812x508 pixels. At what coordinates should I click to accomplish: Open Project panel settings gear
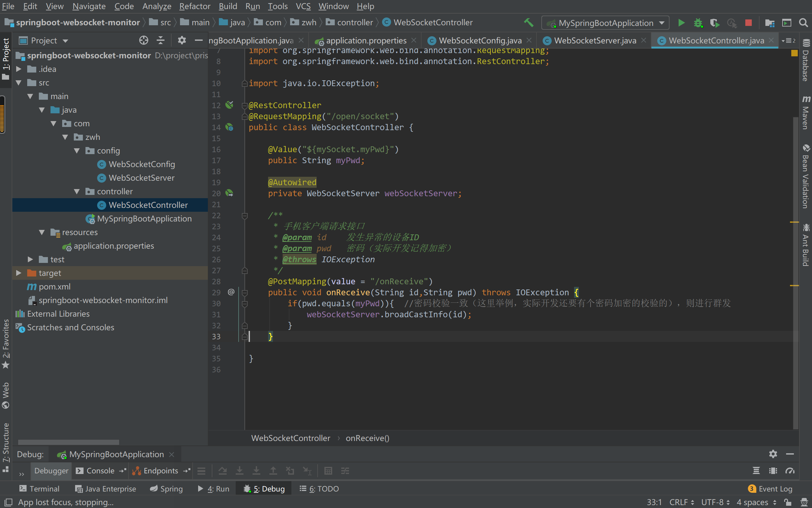[182, 41]
